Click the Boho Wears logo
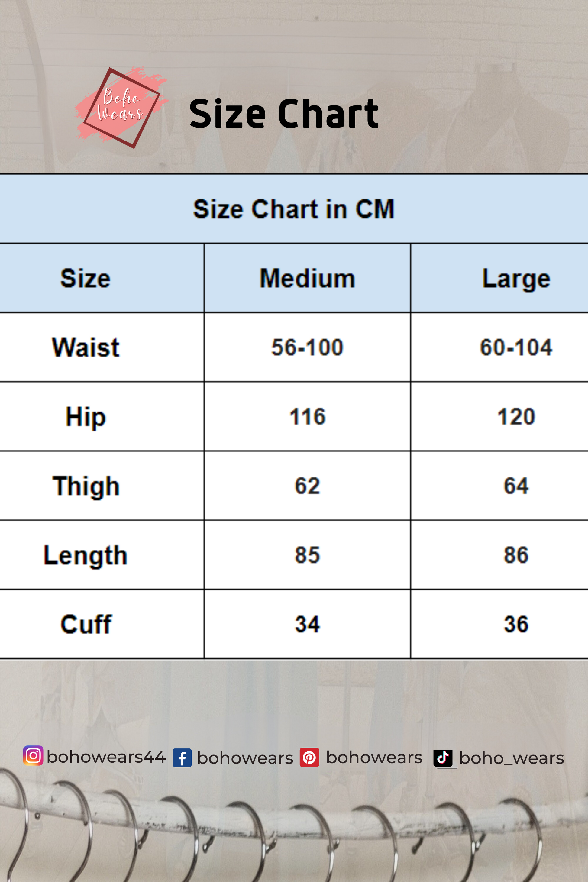The width and height of the screenshot is (588, 882). click(121, 108)
